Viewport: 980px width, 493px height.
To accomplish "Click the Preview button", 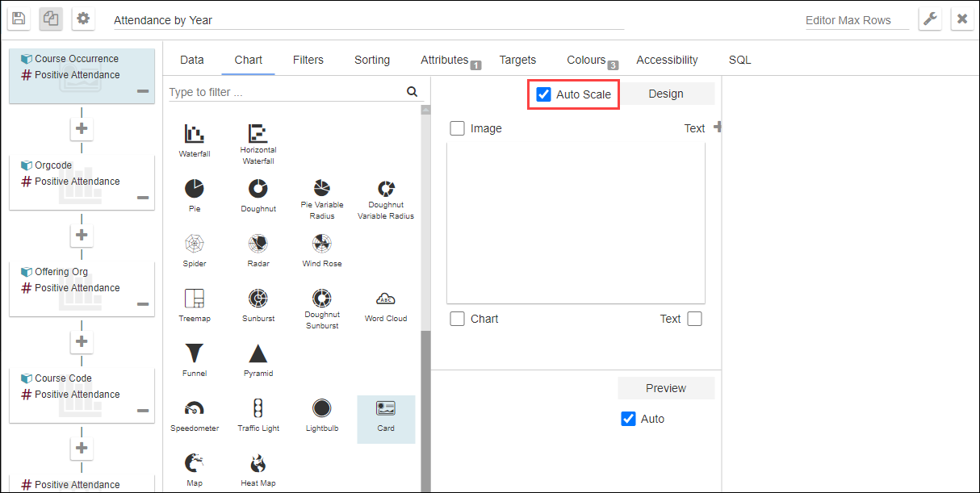I will pyautogui.click(x=666, y=388).
